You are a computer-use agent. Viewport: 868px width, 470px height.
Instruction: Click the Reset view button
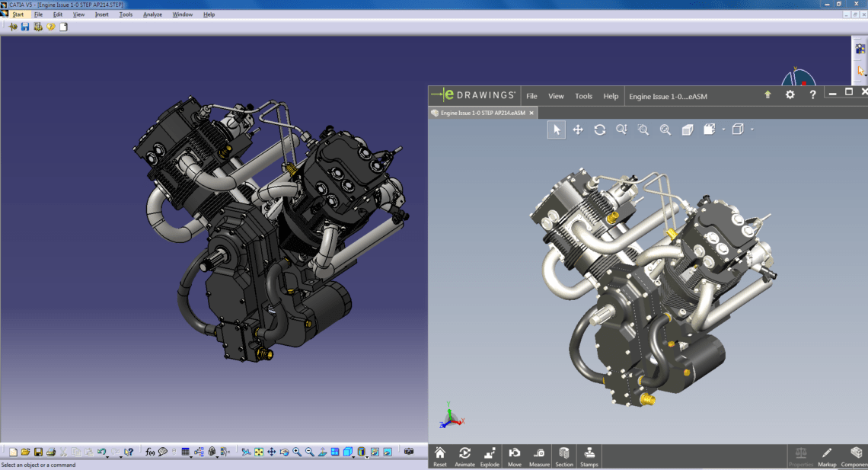tap(440, 455)
